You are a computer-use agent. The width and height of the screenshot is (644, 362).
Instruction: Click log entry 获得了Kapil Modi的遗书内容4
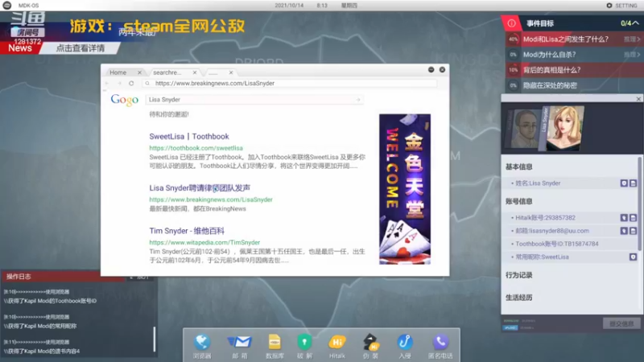42,352
